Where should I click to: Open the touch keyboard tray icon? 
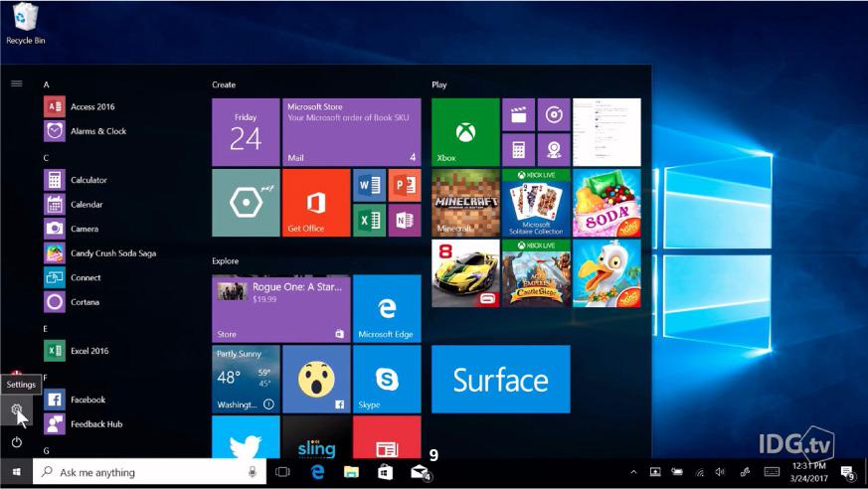(772, 472)
